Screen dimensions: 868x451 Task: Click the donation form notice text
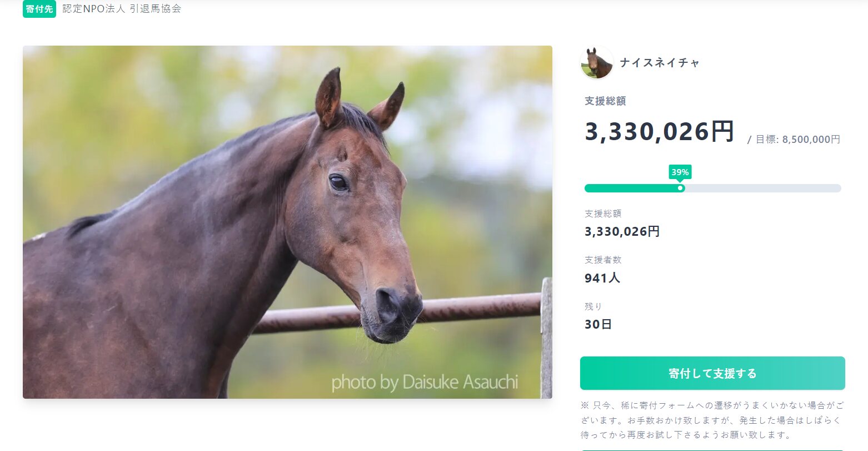click(x=712, y=419)
